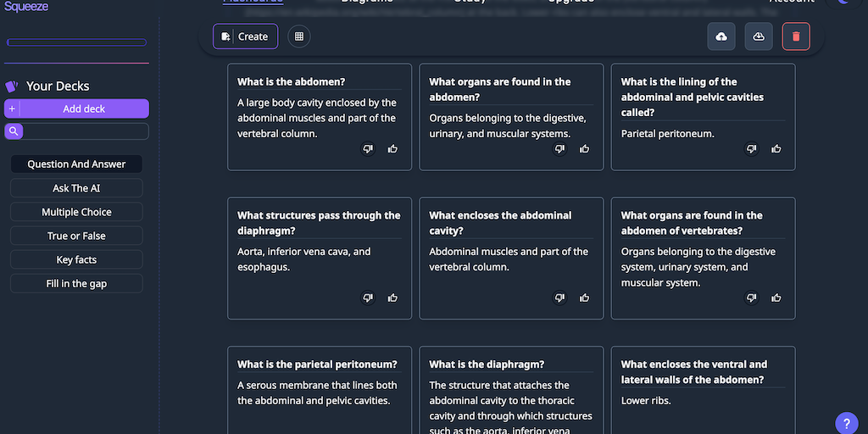This screenshot has width=868, height=434.
Task: Choose Fill in the gap option
Action: pos(76,283)
